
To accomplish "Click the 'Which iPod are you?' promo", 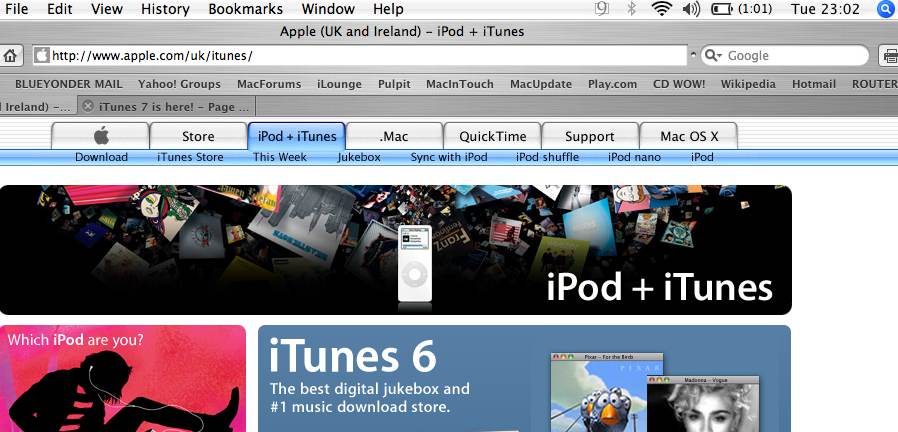I will [123, 378].
